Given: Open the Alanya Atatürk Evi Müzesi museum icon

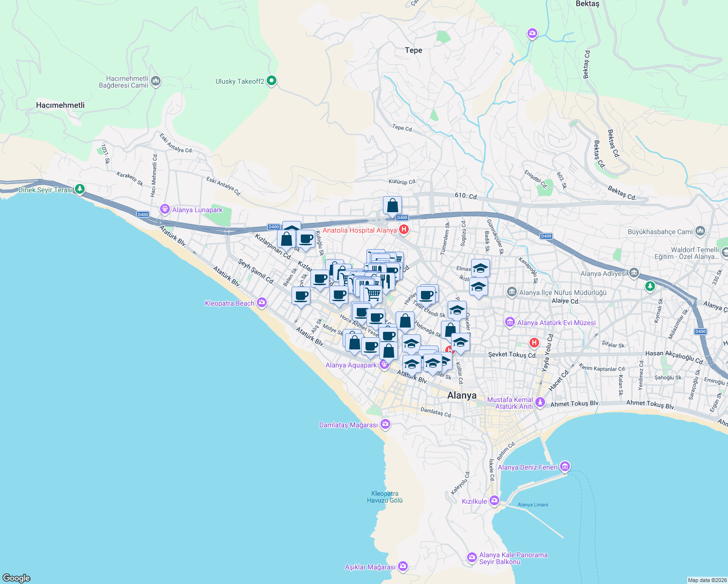Looking at the screenshot, I should coord(510,322).
